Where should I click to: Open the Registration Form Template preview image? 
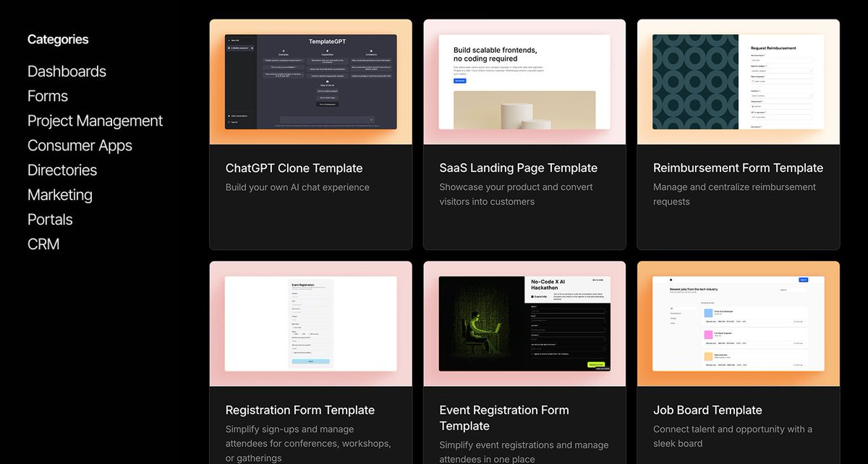(x=311, y=324)
